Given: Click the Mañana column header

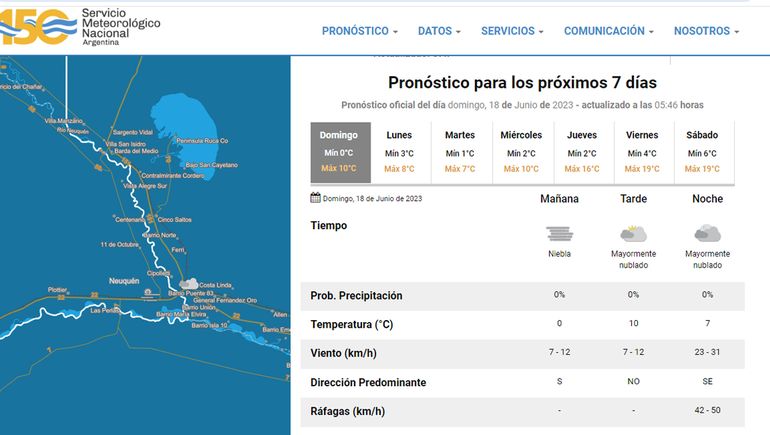Looking at the screenshot, I should tap(559, 199).
